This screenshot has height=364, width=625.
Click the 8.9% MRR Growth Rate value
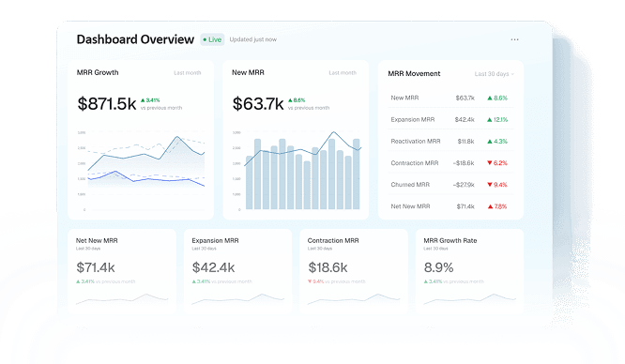coord(438,267)
